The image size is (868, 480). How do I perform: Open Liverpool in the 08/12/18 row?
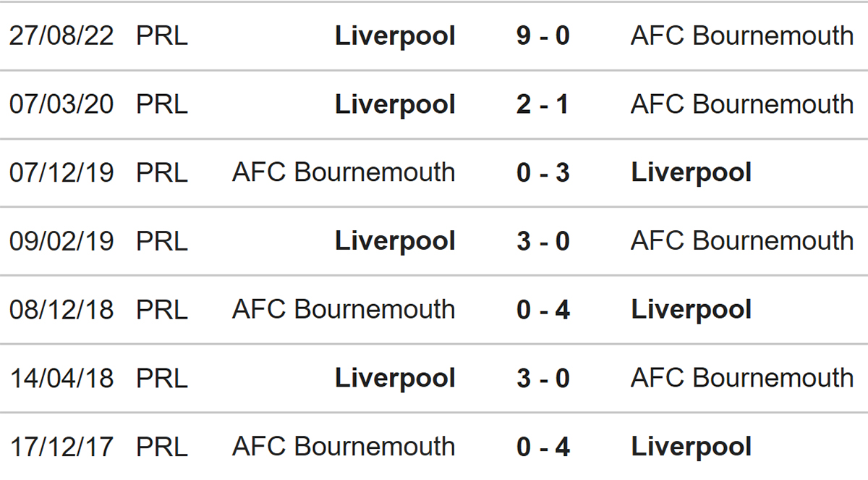coord(691,310)
